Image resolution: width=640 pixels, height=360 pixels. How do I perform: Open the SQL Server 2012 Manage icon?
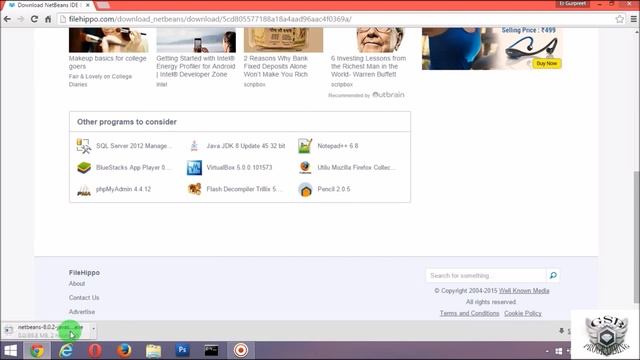(x=84, y=146)
